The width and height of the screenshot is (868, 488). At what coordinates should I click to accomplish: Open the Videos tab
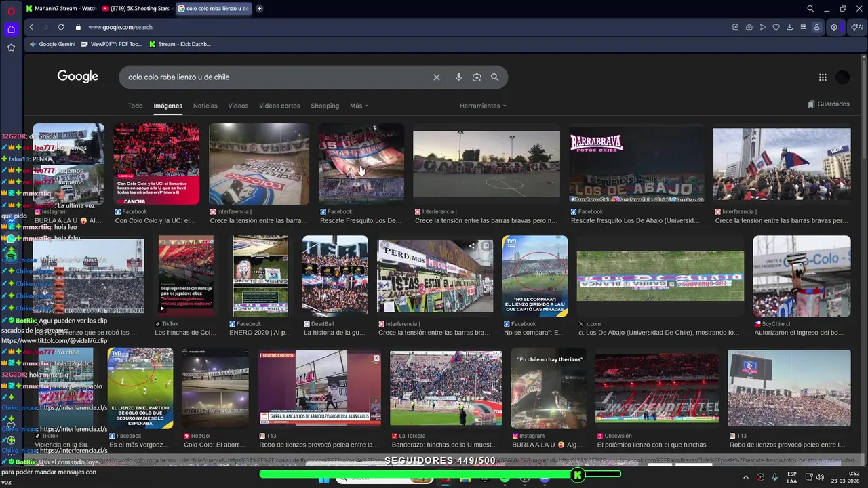click(238, 106)
